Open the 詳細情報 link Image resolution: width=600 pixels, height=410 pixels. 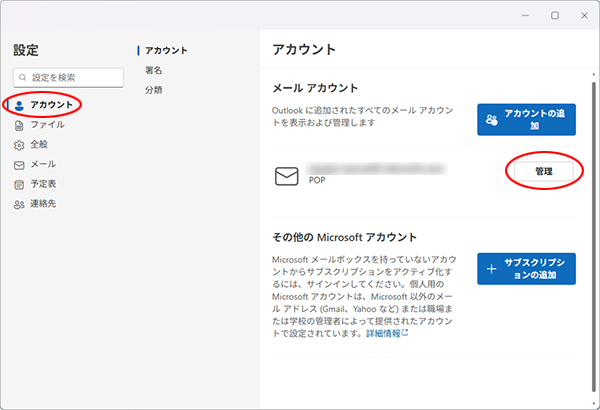(382, 333)
